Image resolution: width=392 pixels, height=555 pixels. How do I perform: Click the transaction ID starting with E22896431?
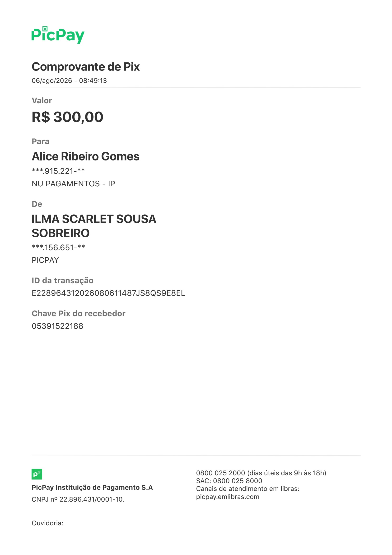click(108, 293)
